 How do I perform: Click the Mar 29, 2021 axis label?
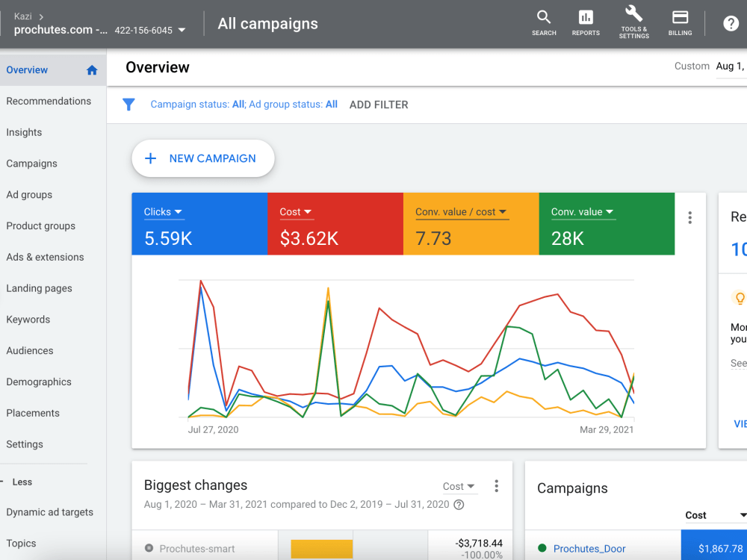(x=607, y=429)
